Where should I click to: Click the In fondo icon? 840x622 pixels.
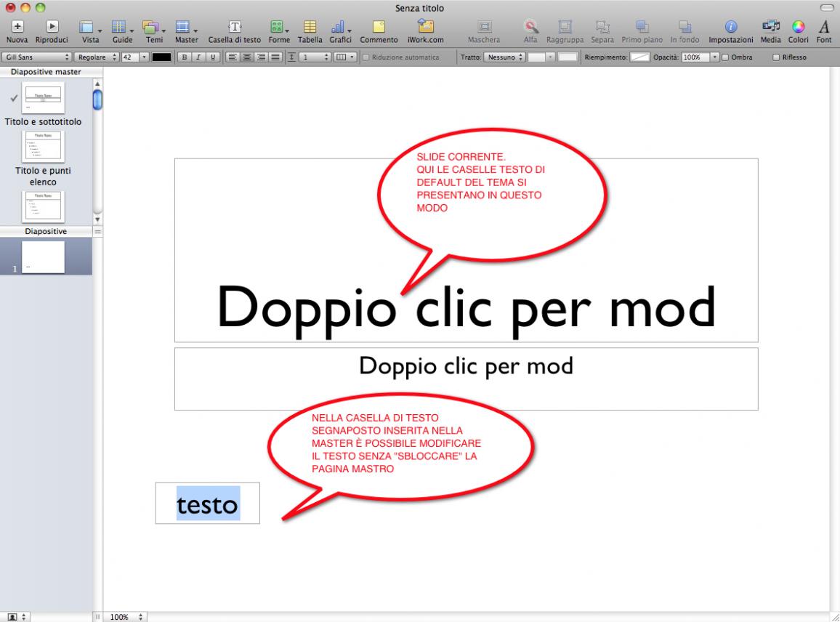click(684, 26)
